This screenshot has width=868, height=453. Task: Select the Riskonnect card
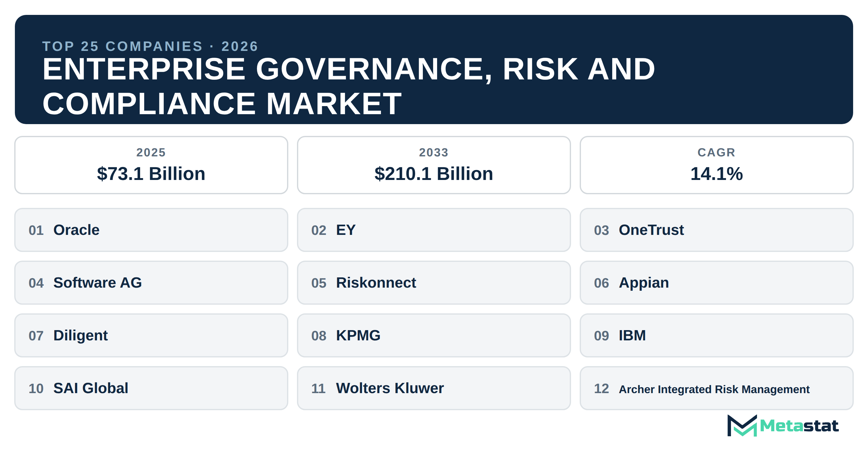click(434, 283)
